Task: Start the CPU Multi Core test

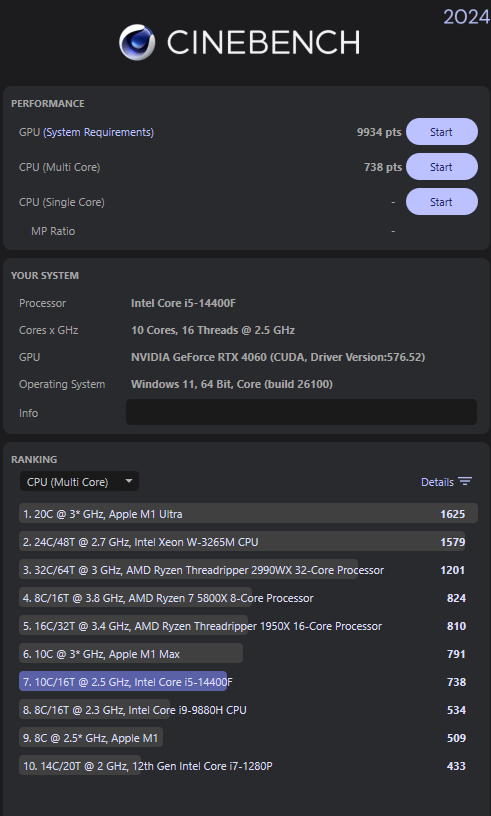Action: point(442,167)
